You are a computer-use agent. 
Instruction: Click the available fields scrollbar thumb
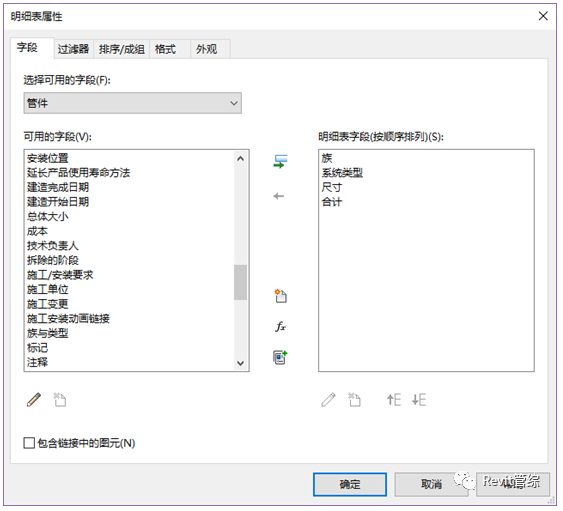click(x=241, y=282)
